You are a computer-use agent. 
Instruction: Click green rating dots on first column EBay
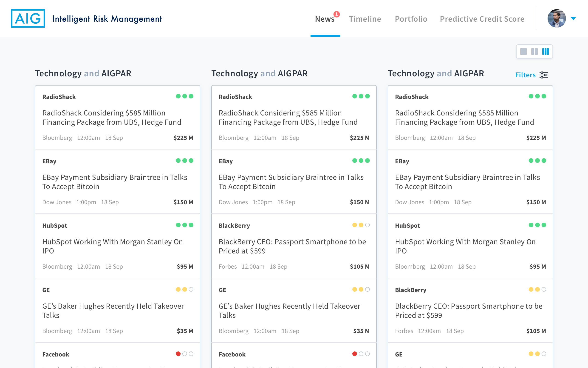tap(185, 161)
